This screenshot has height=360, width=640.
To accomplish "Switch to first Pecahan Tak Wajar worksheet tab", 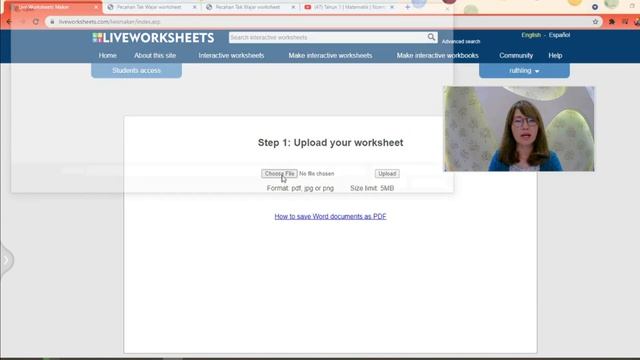I will 151,7.
